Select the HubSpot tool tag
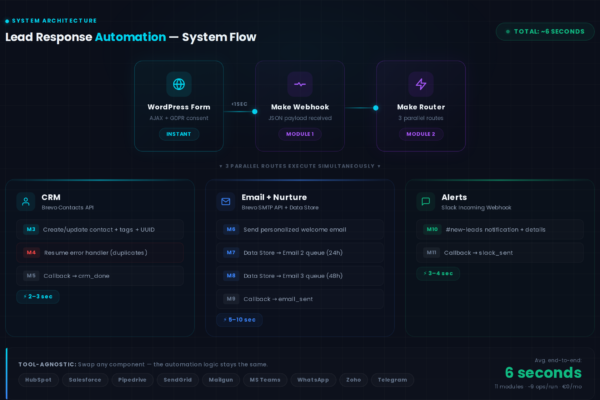 (38, 380)
